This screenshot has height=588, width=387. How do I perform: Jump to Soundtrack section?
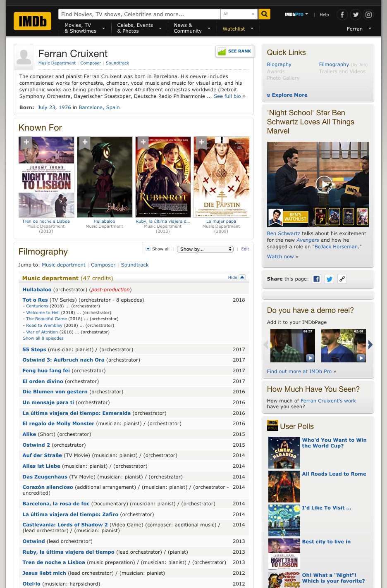[135, 265]
